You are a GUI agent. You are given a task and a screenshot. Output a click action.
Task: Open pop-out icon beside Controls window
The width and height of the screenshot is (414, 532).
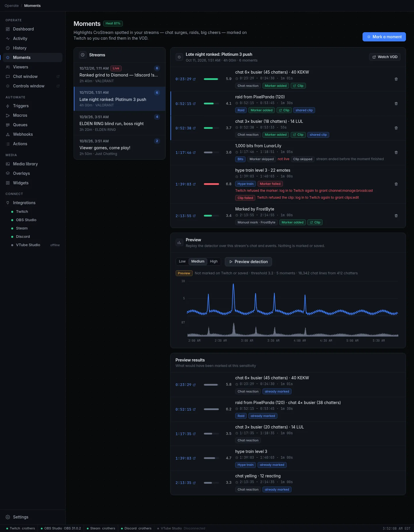(x=58, y=86)
